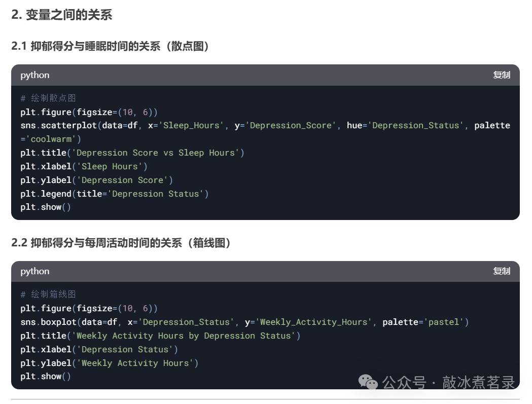This screenshot has width=532, height=404.
Task: Click the string 'pastel' in boxplot code
Action: (x=444, y=322)
